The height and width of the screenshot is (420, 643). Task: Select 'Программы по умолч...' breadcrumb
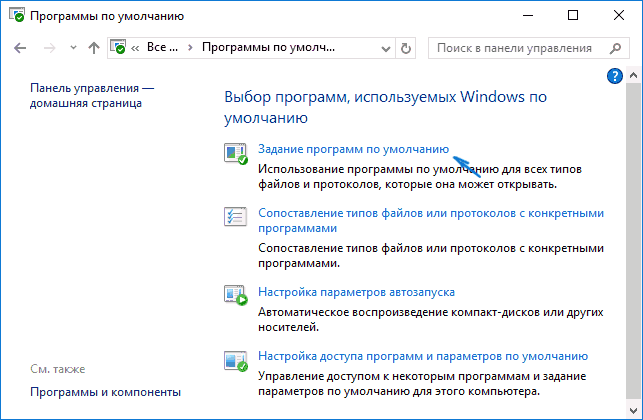click(268, 48)
